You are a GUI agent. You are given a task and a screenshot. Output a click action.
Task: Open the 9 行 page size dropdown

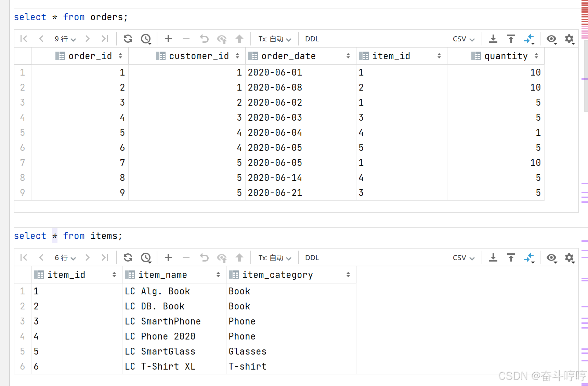tap(65, 39)
